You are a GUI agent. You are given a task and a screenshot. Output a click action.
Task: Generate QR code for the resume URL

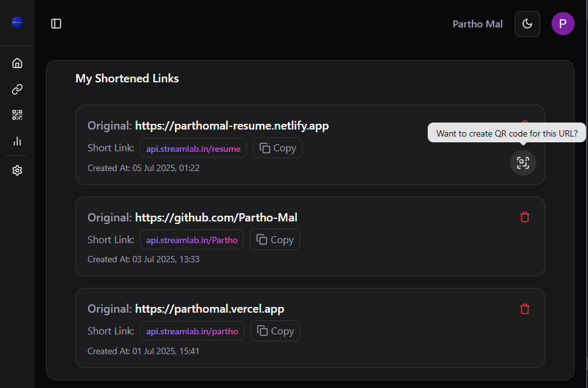click(523, 163)
